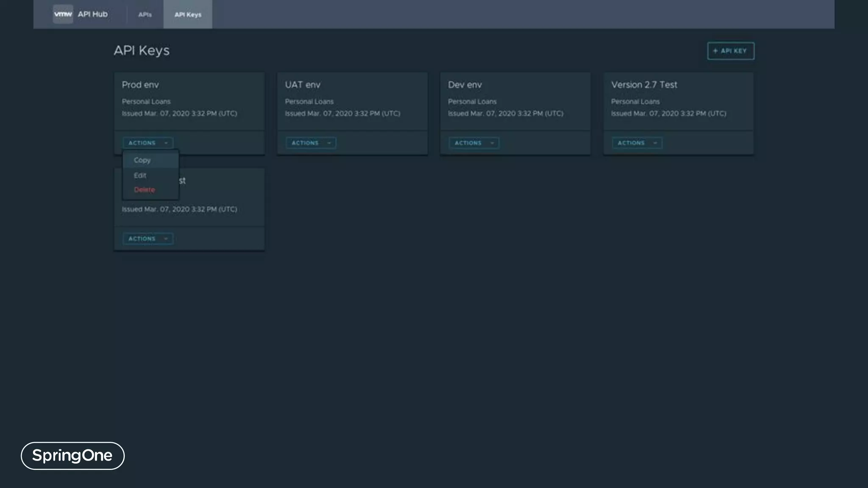868x488 pixels.
Task: Select the API Keys tab
Action: tap(188, 14)
